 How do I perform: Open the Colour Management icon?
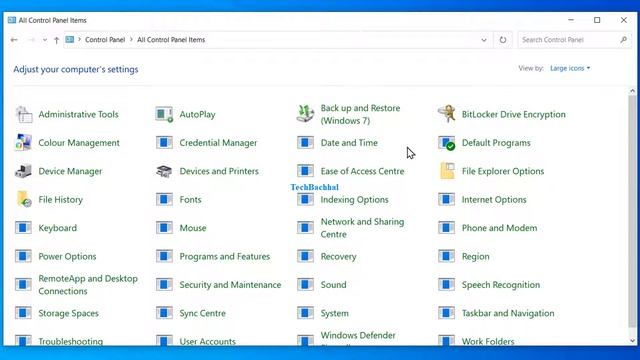click(23, 143)
